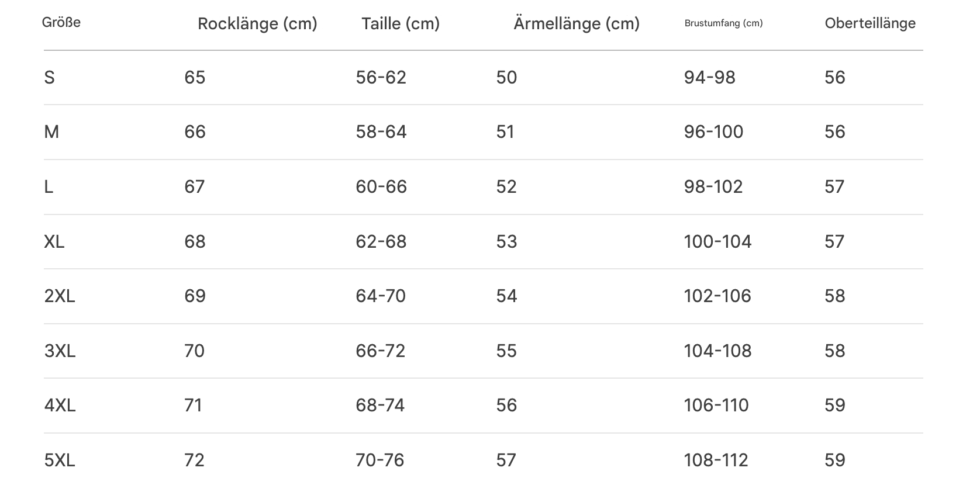The height and width of the screenshot is (478, 980).
Task: Select the Oberteillänge column header
Action: point(870,23)
